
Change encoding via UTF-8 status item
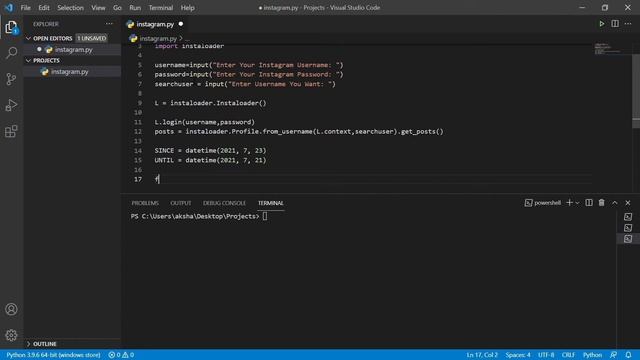tap(546, 355)
